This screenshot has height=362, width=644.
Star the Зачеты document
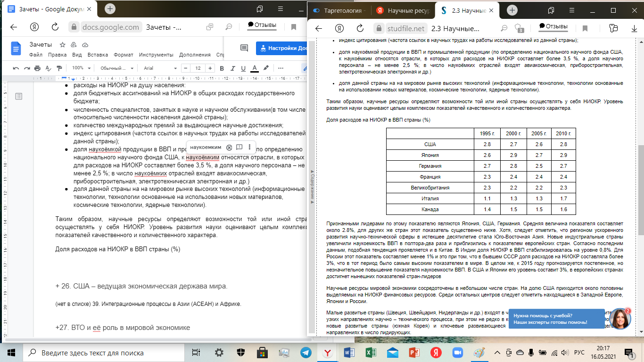point(62,45)
